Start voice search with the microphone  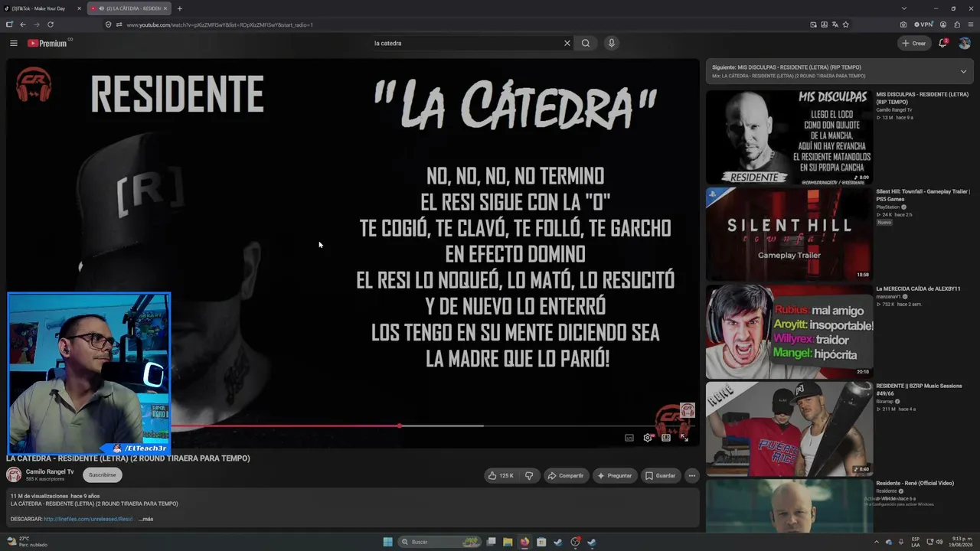pyautogui.click(x=611, y=43)
